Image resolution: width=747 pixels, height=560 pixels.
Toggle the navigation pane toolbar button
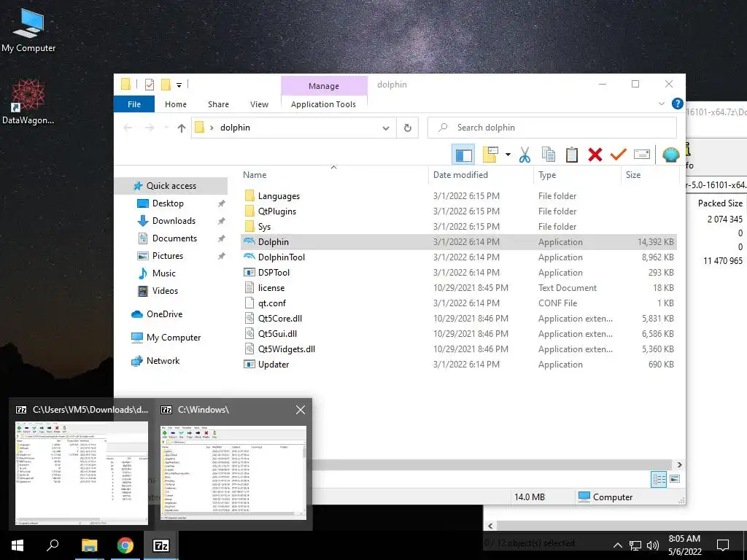(463, 155)
